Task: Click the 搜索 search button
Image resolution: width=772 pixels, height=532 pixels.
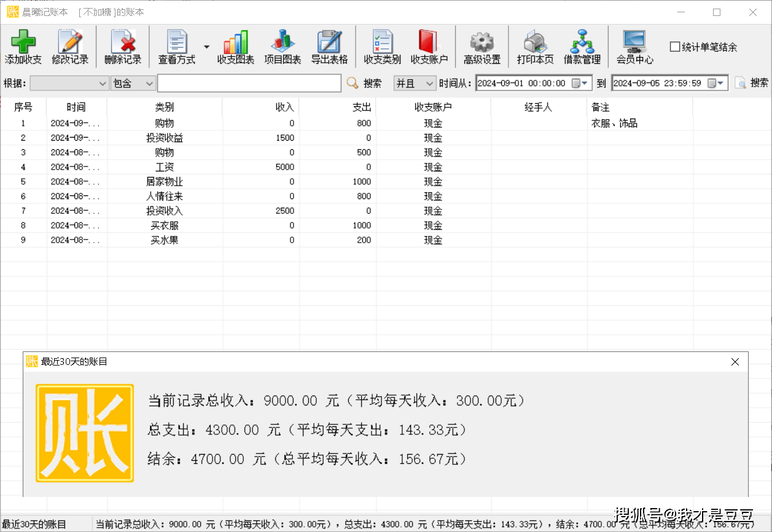Action: 362,82
